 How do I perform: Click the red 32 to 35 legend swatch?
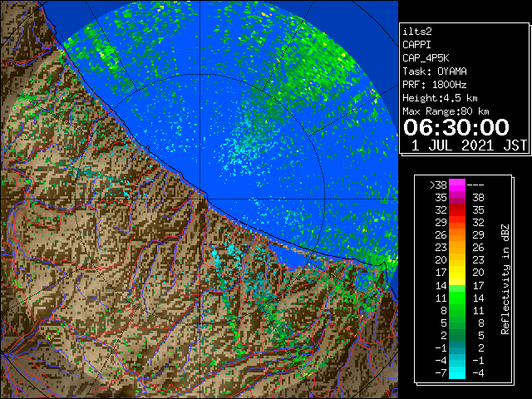point(457,210)
